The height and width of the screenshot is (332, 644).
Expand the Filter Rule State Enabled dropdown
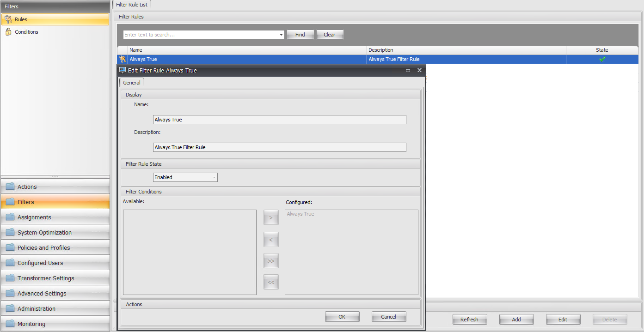click(x=214, y=177)
